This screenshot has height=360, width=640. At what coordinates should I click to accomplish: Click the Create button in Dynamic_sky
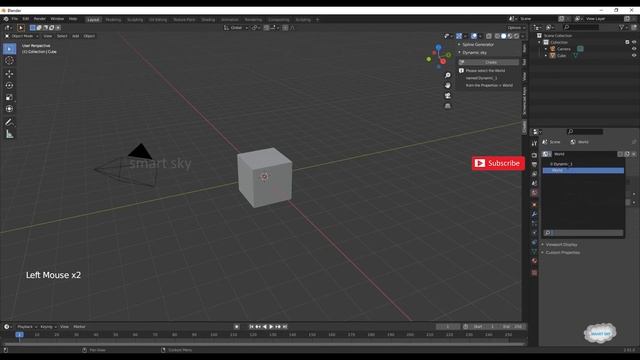(488, 62)
